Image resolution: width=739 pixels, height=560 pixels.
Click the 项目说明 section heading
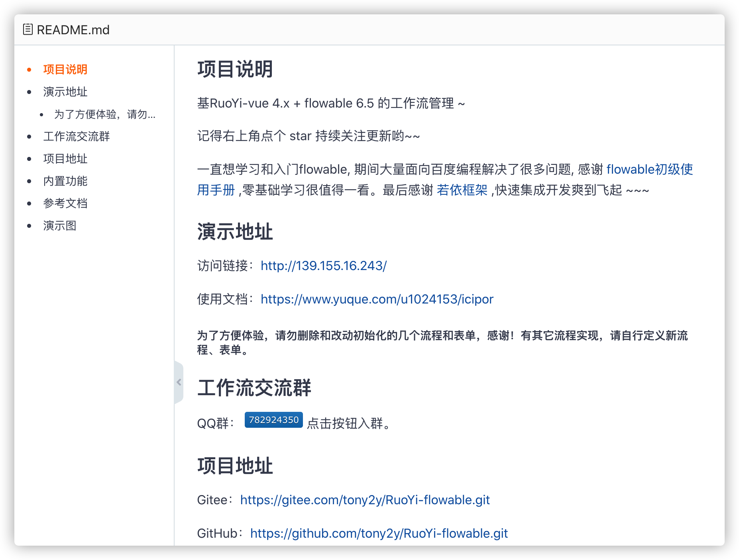(x=236, y=69)
